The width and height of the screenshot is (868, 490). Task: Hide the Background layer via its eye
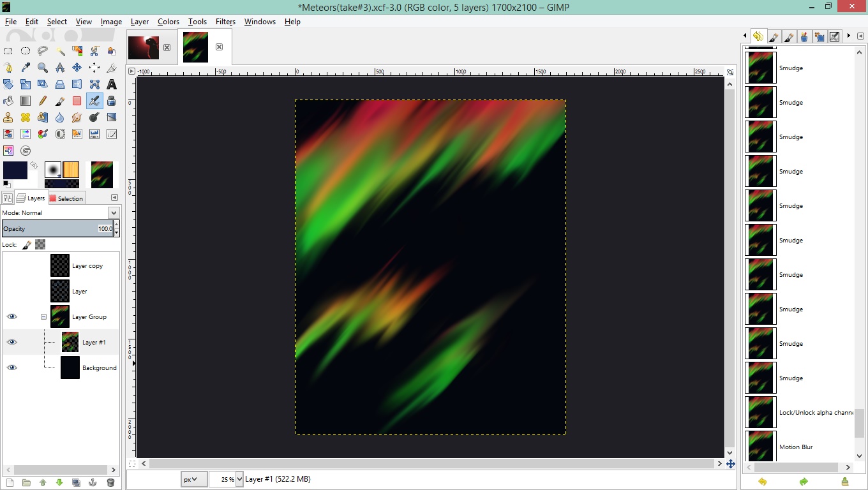[x=11, y=367]
